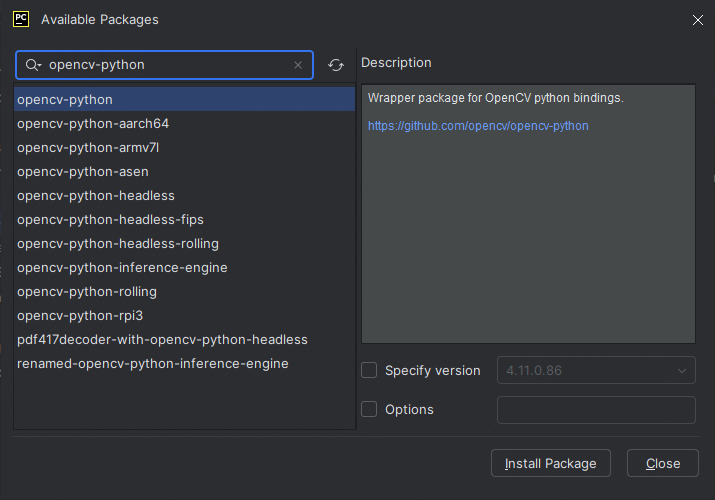Select opencv-python-rolling package

[184, 292]
